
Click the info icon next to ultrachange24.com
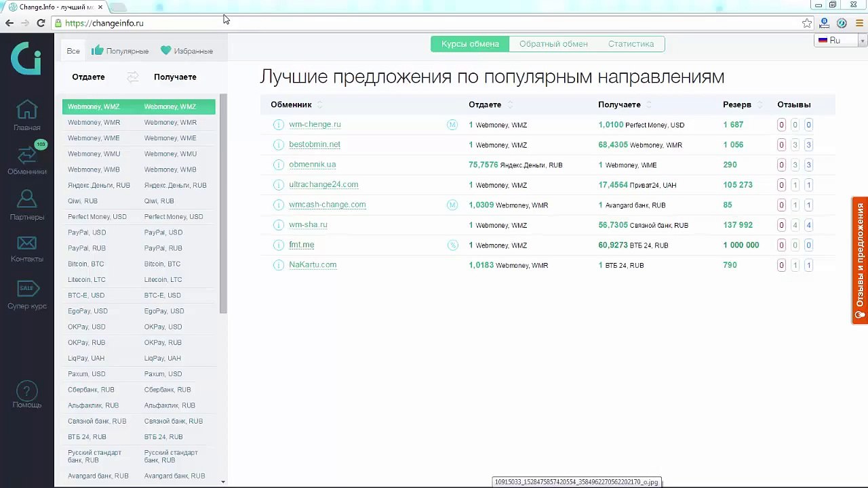click(x=278, y=185)
